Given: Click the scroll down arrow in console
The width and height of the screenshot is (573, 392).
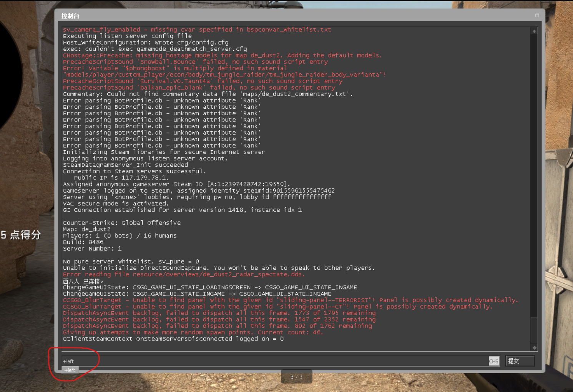Looking at the screenshot, I should click(x=534, y=347).
